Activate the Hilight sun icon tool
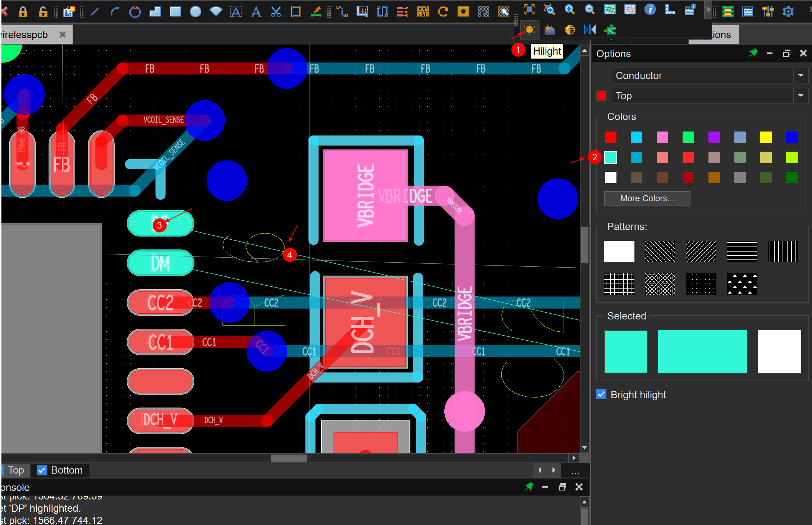 coord(529,30)
